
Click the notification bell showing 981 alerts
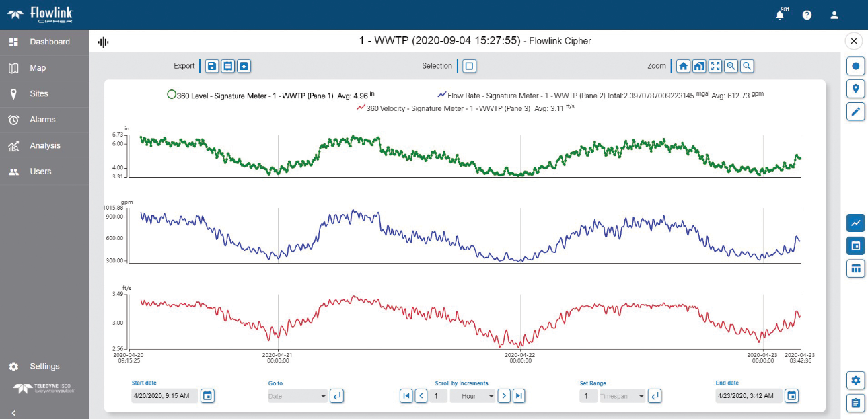tap(780, 14)
